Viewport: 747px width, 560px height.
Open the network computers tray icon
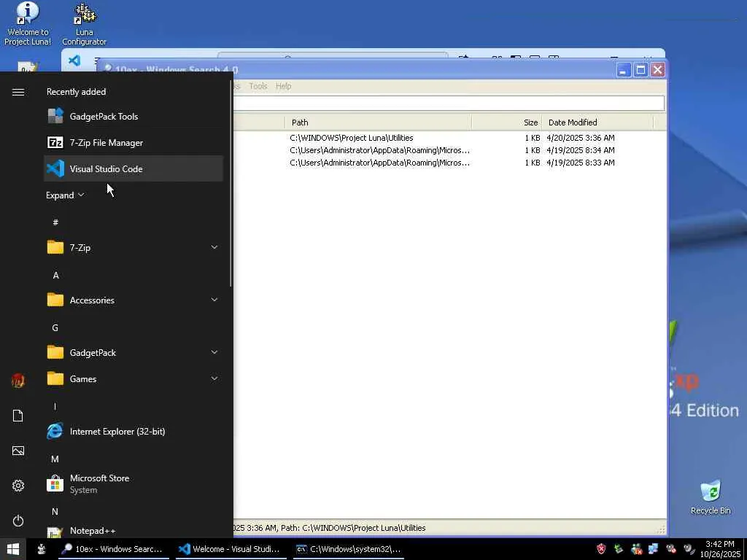[654, 549]
